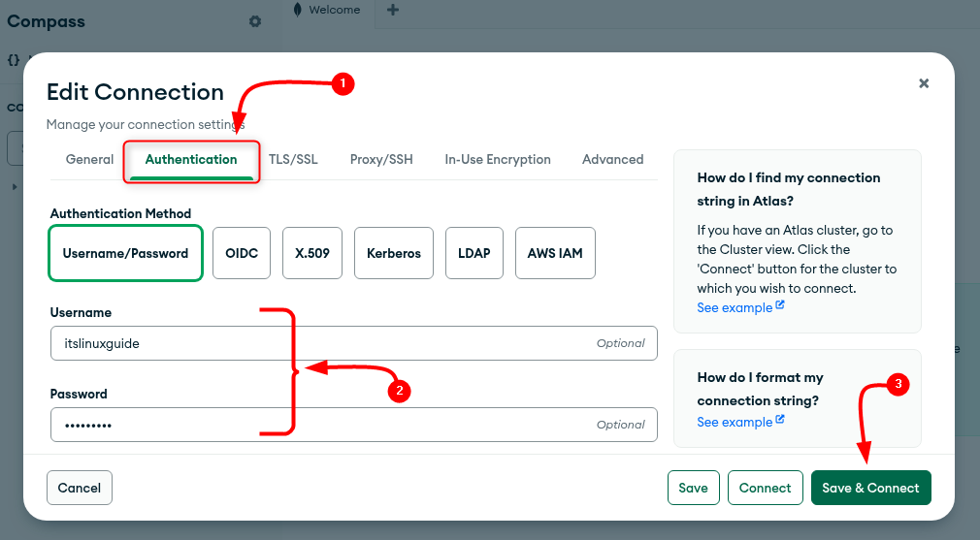Select X.509 authentication method

(312, 253)
